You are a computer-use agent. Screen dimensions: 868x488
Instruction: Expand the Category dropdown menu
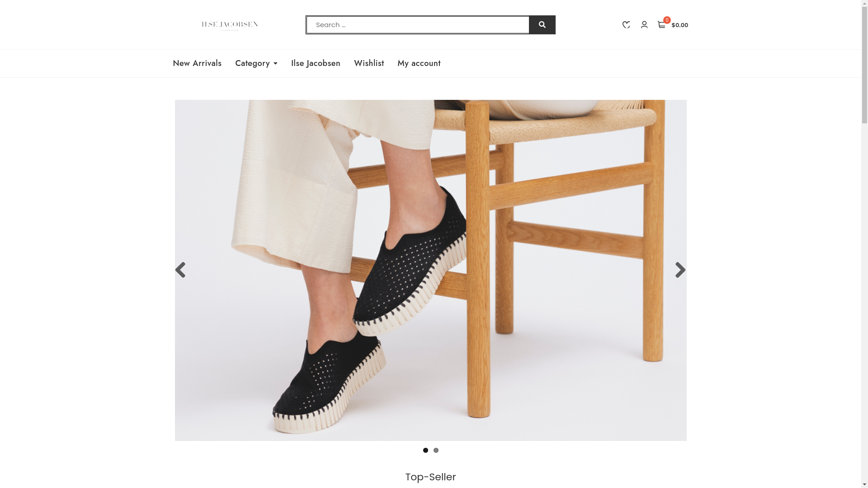(256, 63)
